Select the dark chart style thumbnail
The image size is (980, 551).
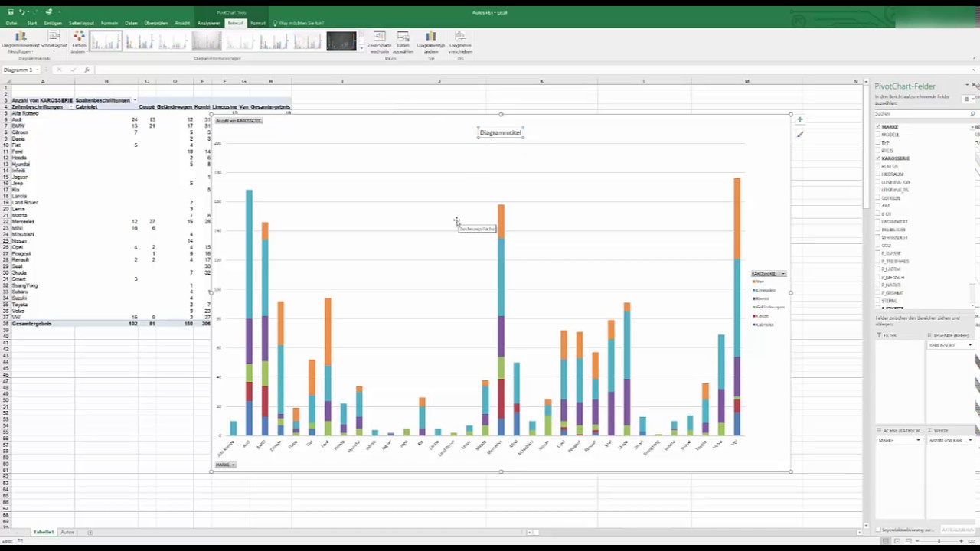pyautogui.click(x=341, y=41)
